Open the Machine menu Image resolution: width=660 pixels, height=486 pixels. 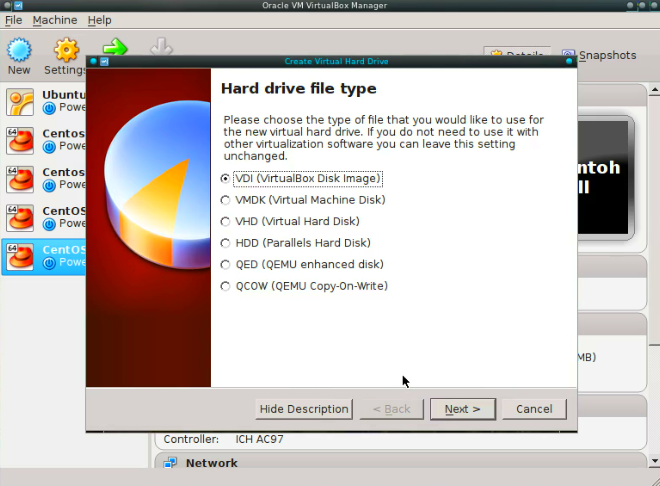55,20
